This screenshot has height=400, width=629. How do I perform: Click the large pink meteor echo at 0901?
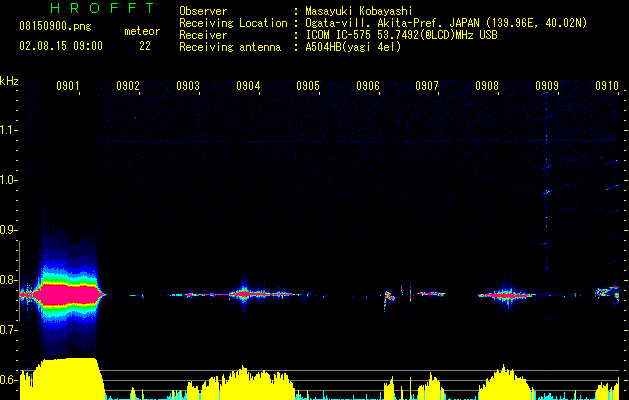(68, 294)
